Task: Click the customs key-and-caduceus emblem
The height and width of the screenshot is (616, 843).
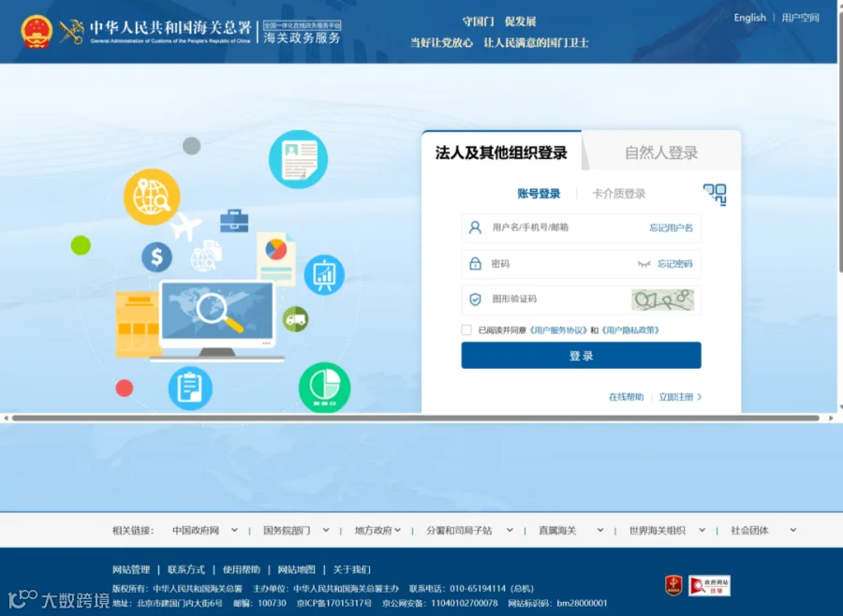Action: coord(71,32)
